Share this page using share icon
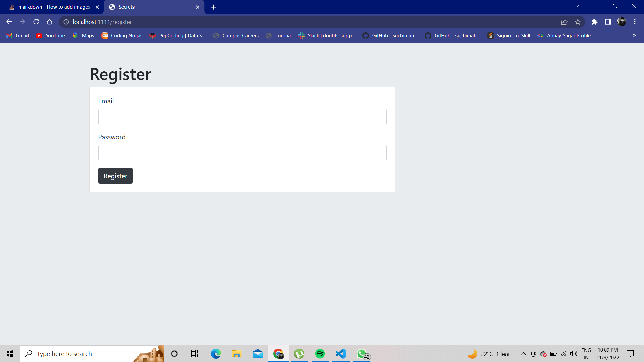Image resolution: width=644 pixels, height=362 pixels. [564, 22]
